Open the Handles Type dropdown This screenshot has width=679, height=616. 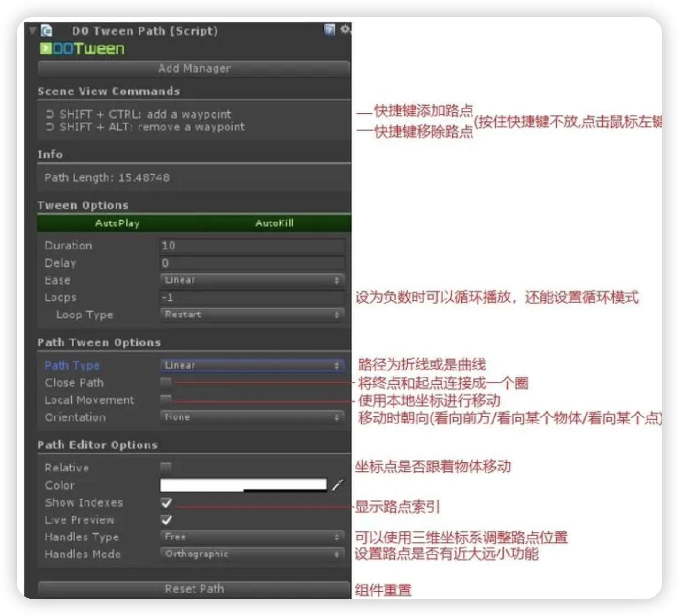[x=252, y=537]
